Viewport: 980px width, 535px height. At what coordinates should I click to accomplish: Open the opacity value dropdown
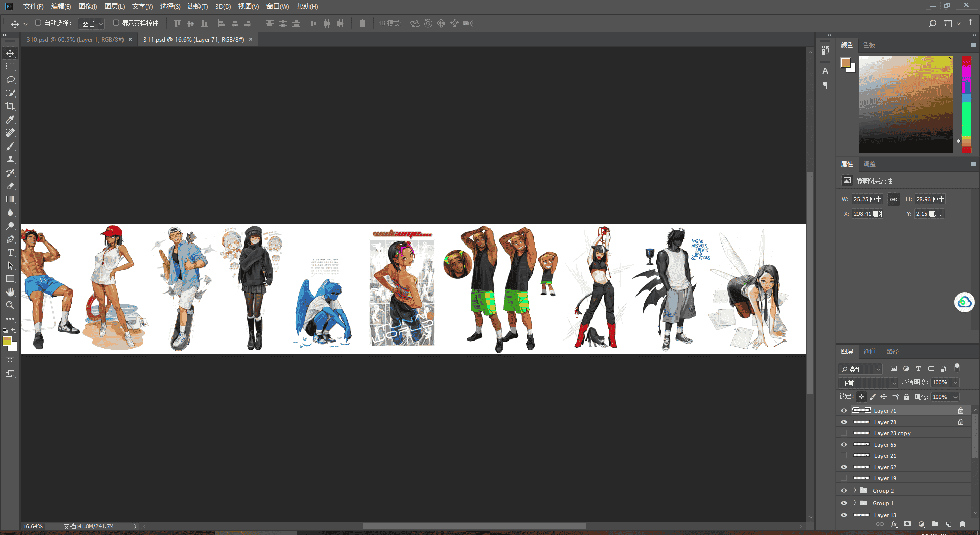(955, 382)
